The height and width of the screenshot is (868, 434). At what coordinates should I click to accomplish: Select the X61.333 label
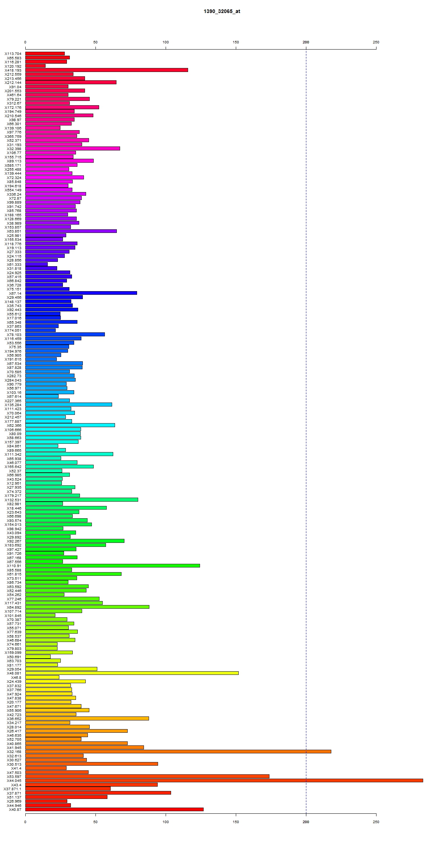14,264
